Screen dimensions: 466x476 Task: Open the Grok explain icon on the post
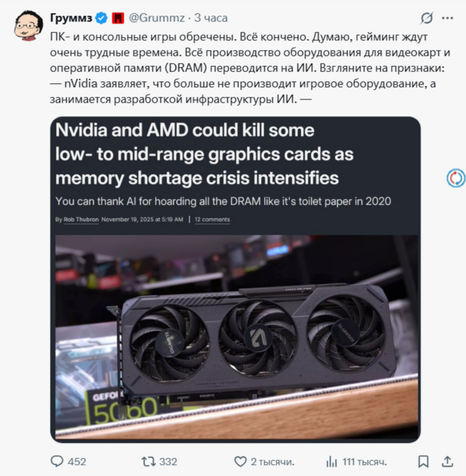click(426, 18)
